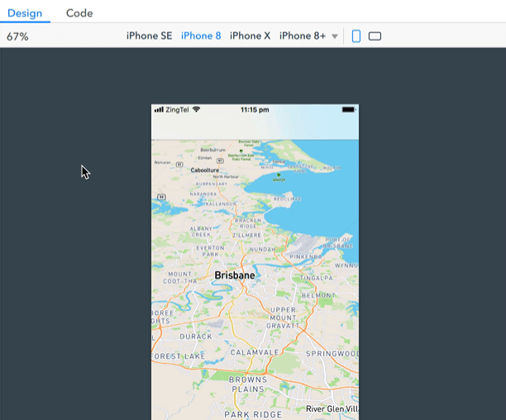This screenshot has height=420, width=506.
Task: Open the device list dropdown arrow
Action: coord(335,36)
